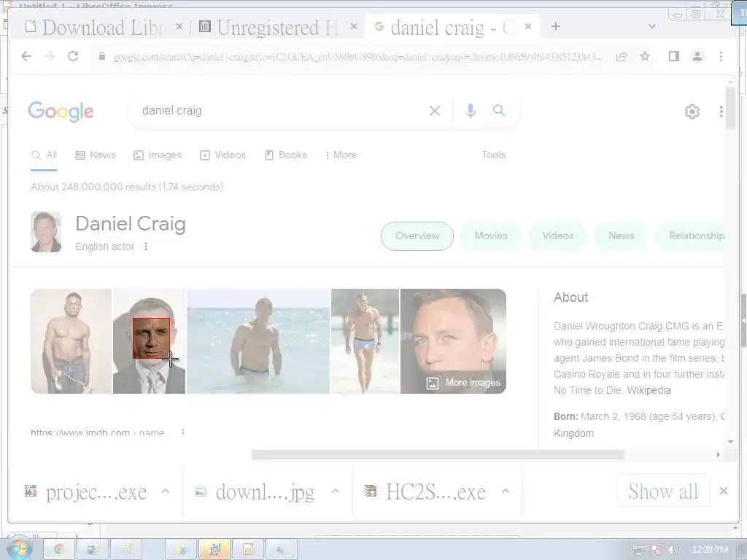Share this page via address bar icon
Screen dimensions: 747x560
pos(622,57)
